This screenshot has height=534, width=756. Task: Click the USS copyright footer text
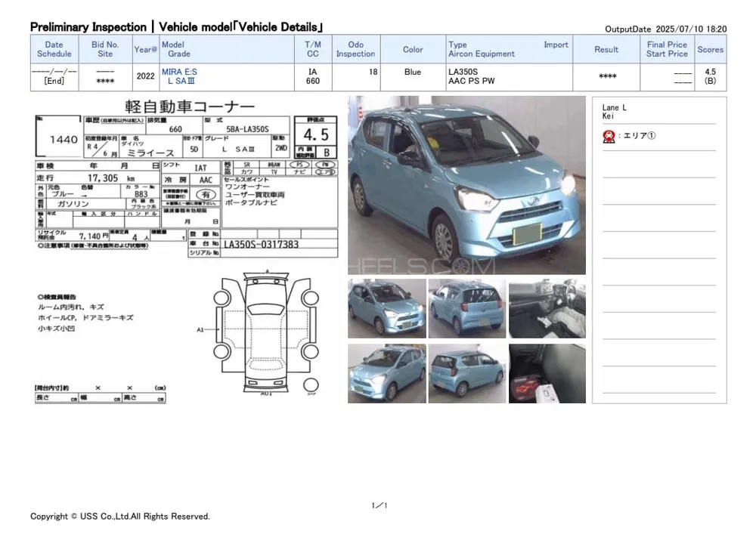(120, 516)
